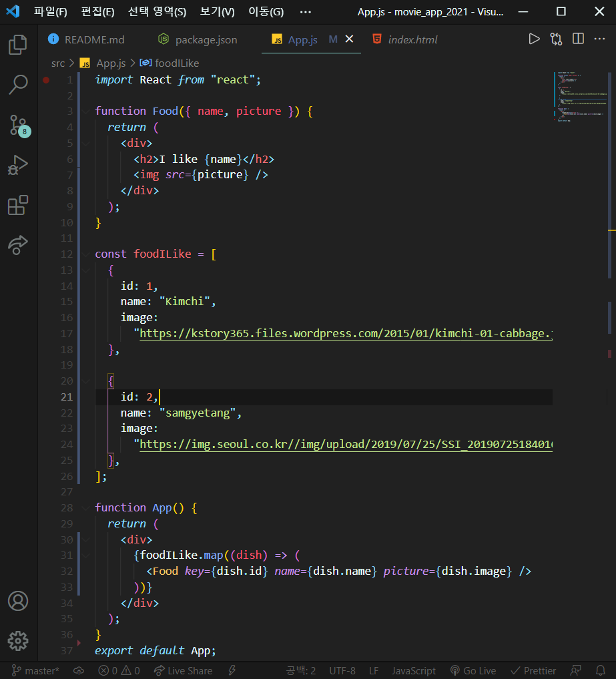The width and height of the screenshot is (616, 679).
Task: Fold the map callback at line 31
Action: click(x=85, y=555)
